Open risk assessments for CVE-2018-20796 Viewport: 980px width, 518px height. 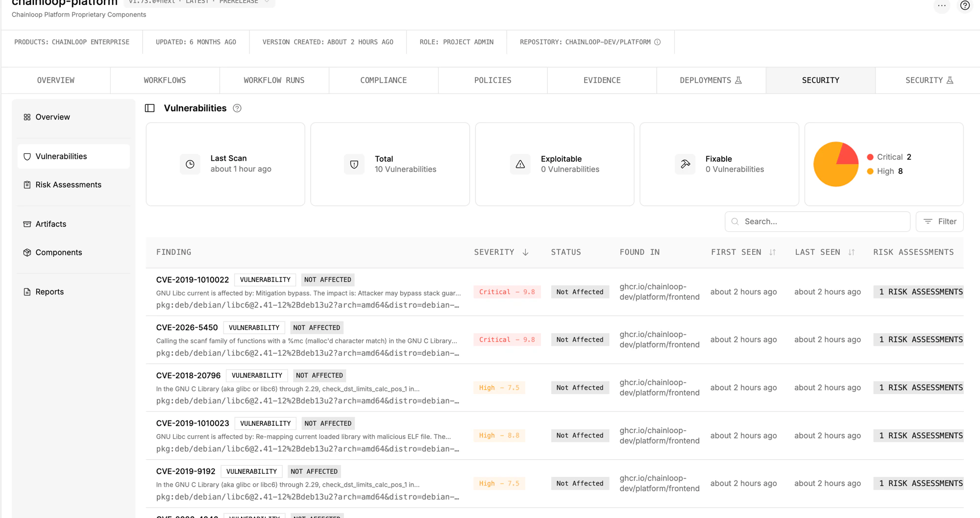click(918, 388)
